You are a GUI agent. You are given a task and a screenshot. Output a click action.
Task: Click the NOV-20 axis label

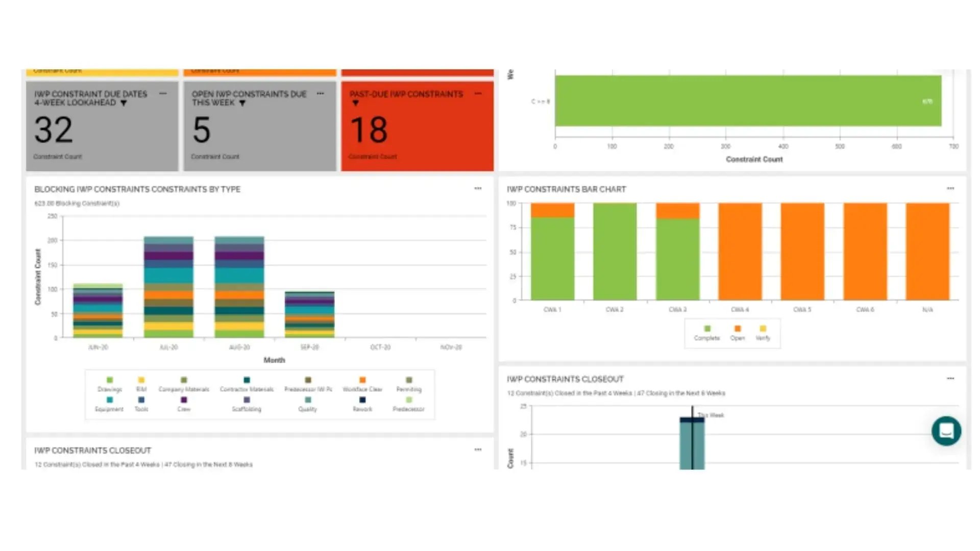tap(451, 347)
